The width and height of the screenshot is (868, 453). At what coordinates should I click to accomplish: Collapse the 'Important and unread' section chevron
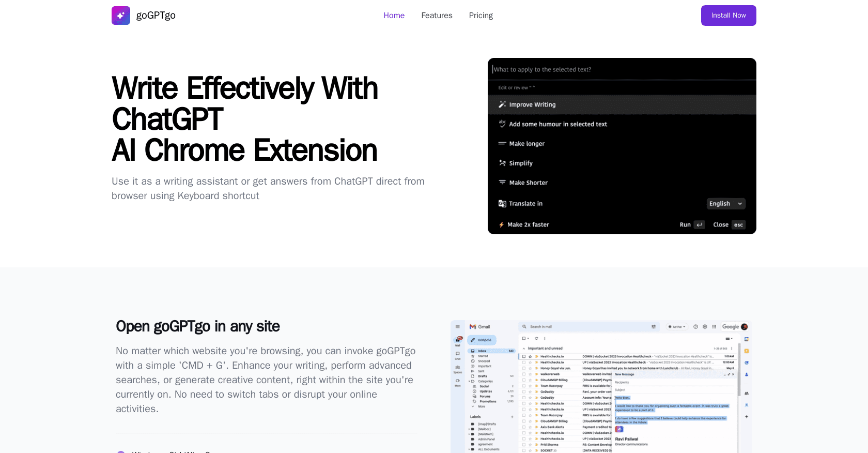(524, 349)
